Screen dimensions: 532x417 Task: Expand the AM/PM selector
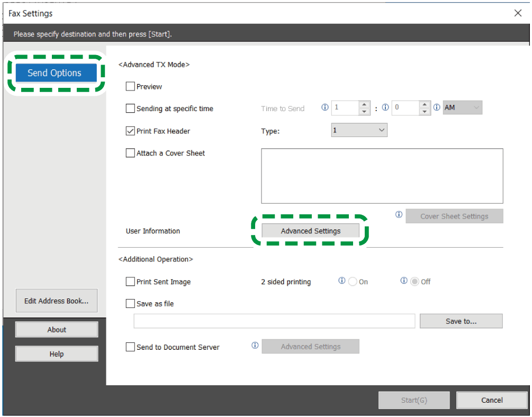(x=462, y=108)
